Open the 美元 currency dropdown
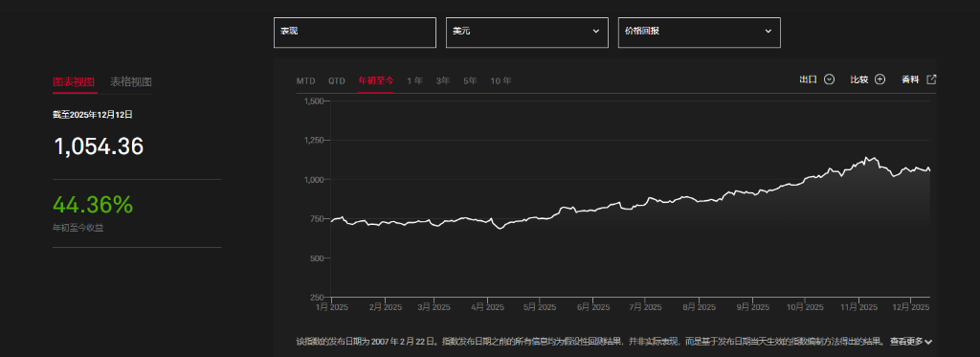The image size is (980, 357). click(x=527, y=33)
